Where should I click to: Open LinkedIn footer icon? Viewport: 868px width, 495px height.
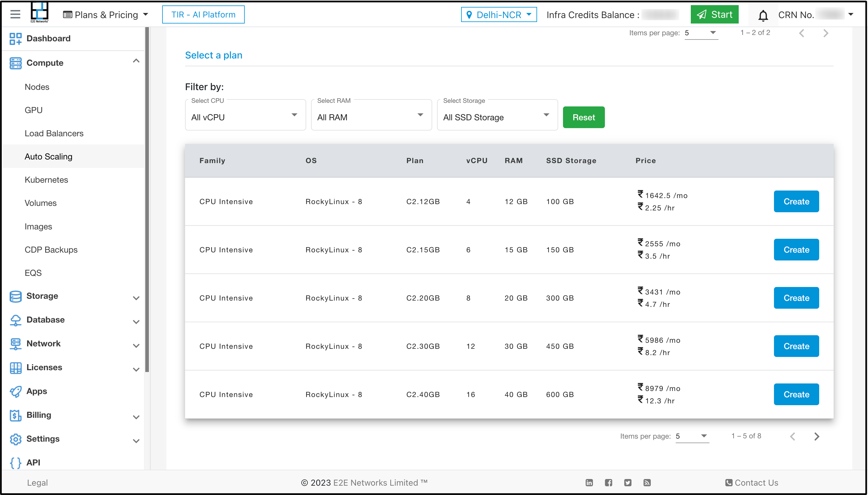pos(589,483)
